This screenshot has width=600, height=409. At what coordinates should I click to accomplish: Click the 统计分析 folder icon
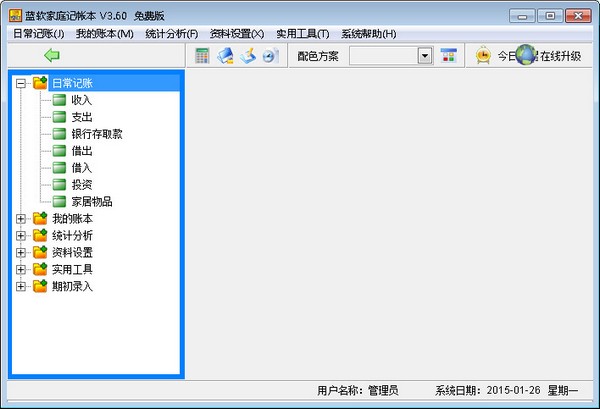click(40, 235)
